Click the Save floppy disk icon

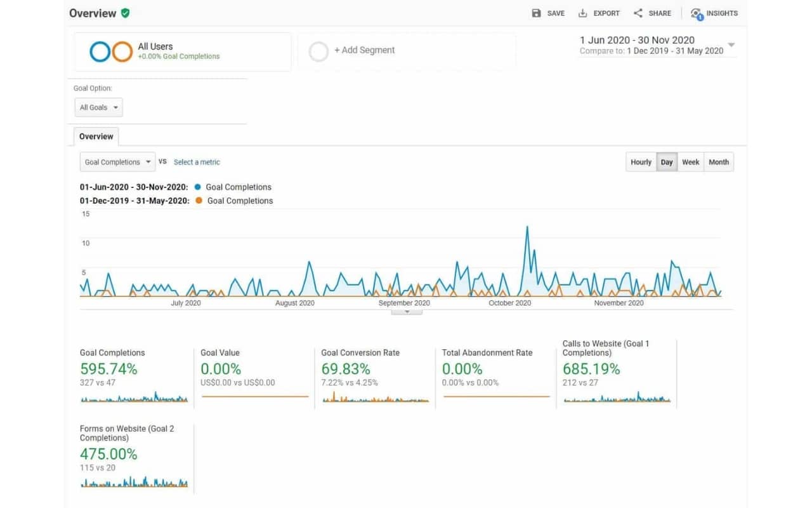(x=537, y=13)
